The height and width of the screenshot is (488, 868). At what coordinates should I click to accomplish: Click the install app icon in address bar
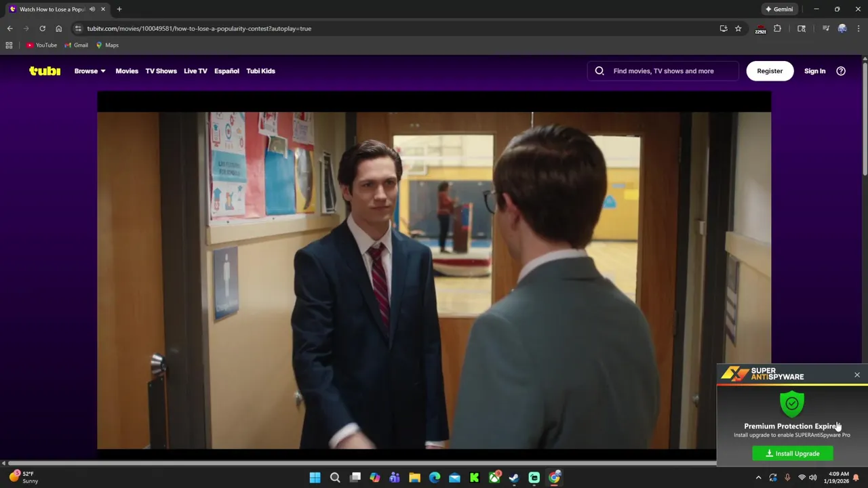pyautogui.click(x=724, y=28)
